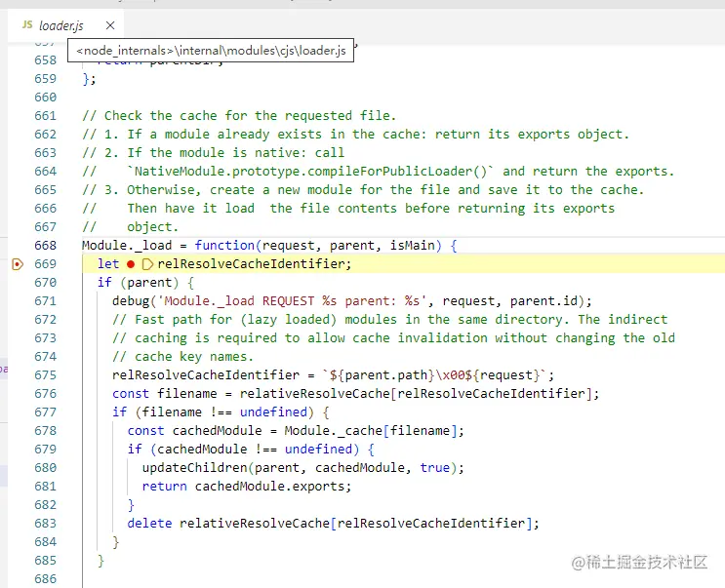Click comment 'Then have it load the file contents'

tap(348, 209)
